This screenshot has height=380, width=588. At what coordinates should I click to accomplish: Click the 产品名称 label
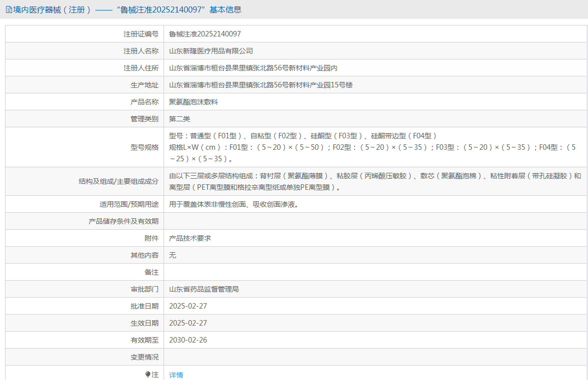(x=144, y=102)
